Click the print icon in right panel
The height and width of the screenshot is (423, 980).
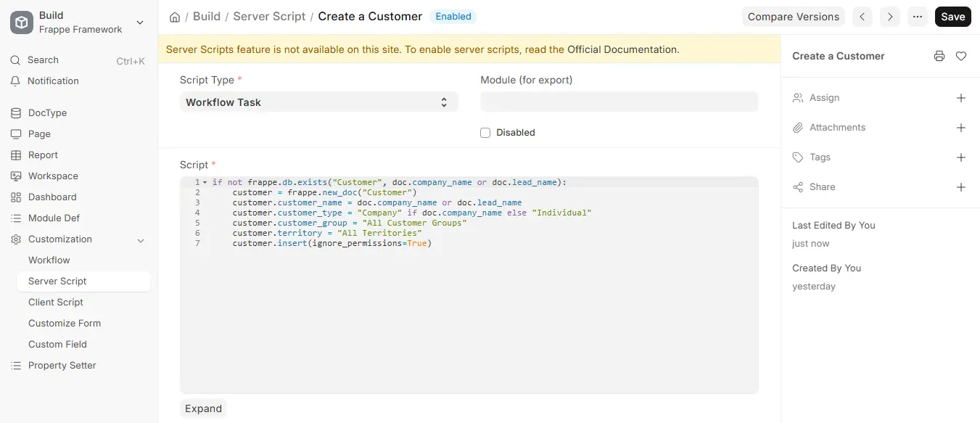(939, 56)
